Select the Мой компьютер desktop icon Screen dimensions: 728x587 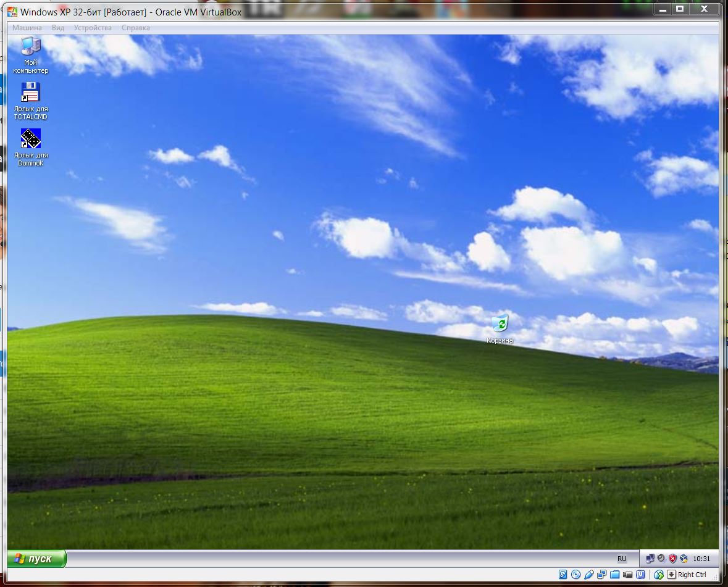(31, 55)
